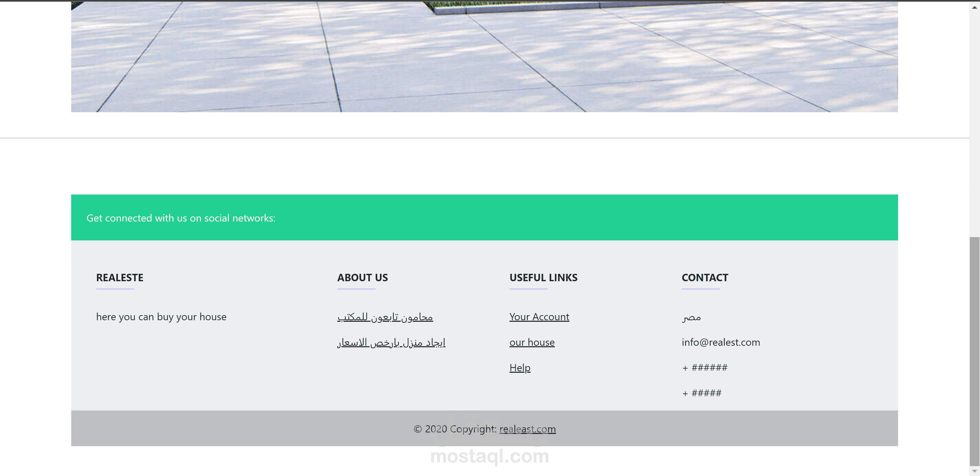Click the محامون تابعون للمكتب link
This screenshot has width=980, height=476.
coord(385,317)
